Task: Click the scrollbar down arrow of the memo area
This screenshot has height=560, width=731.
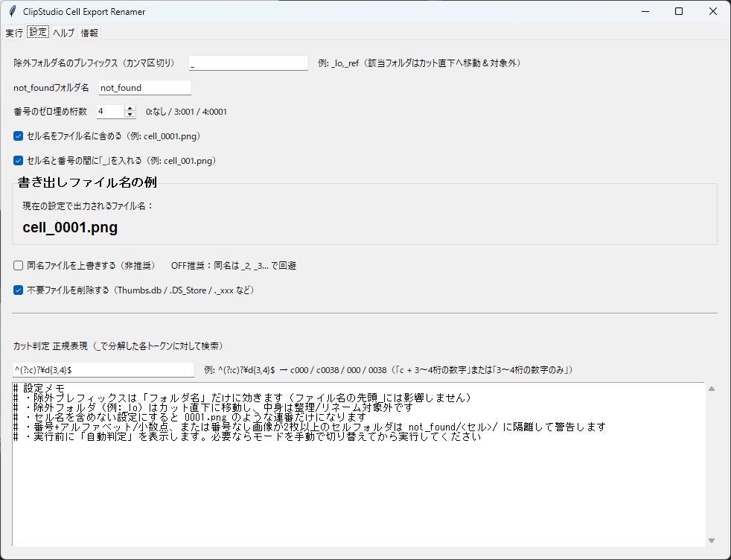Action: click(x=711, y=541)
